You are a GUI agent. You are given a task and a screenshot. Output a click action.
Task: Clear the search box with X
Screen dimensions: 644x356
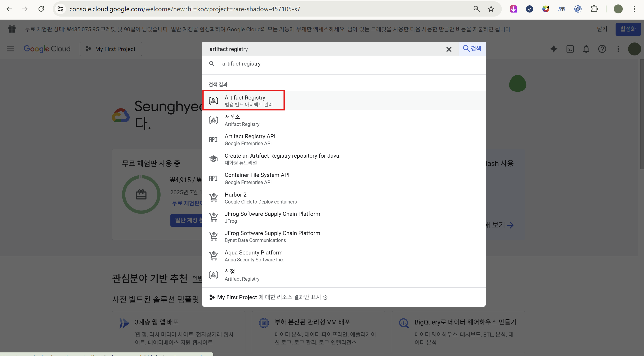coord(449,49)
